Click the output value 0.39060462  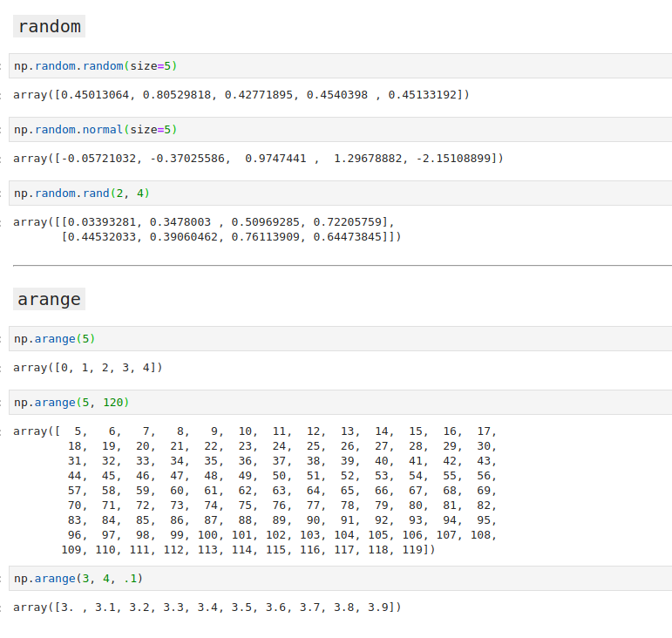184,237
